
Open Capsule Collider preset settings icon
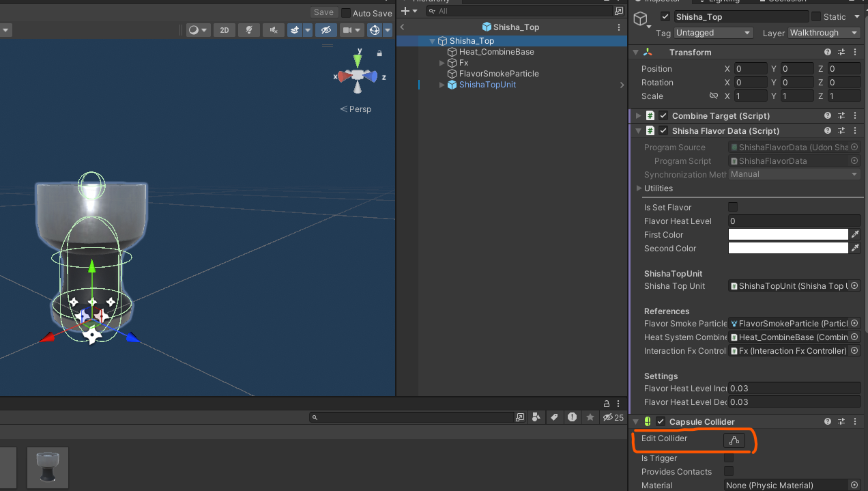(x=841, y=422)
